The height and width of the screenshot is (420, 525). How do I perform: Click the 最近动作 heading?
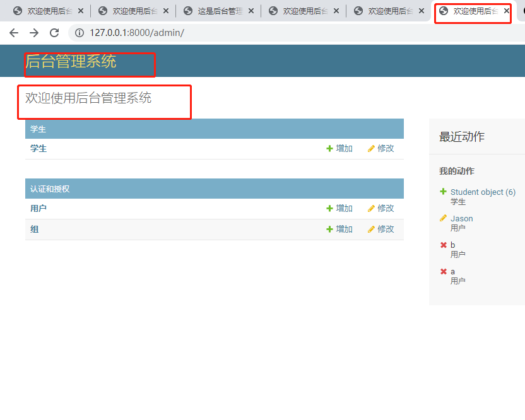click(x=462, y=137)
